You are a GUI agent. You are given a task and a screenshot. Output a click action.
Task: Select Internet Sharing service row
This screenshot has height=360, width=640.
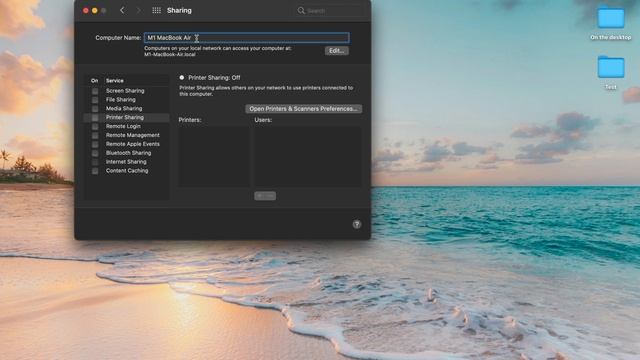click(x=126, y=162)
